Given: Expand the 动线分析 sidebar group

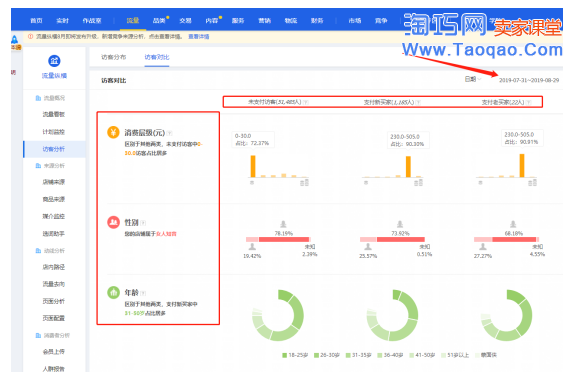Looking at the screenshot, I should click(x=50, y=251).
